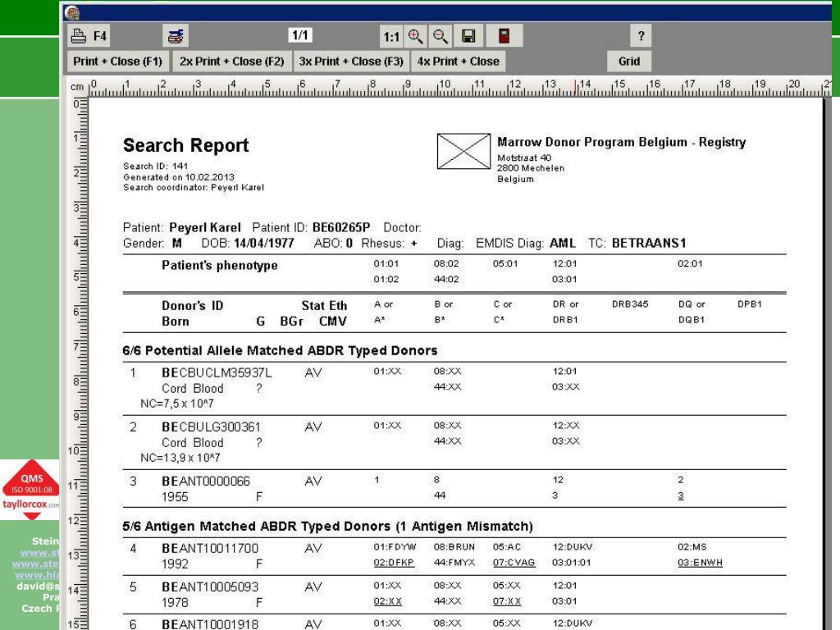Click 2x Print + Close (F2) button
The height and width of the screenshot is (630, 840).
pos(232,61)
